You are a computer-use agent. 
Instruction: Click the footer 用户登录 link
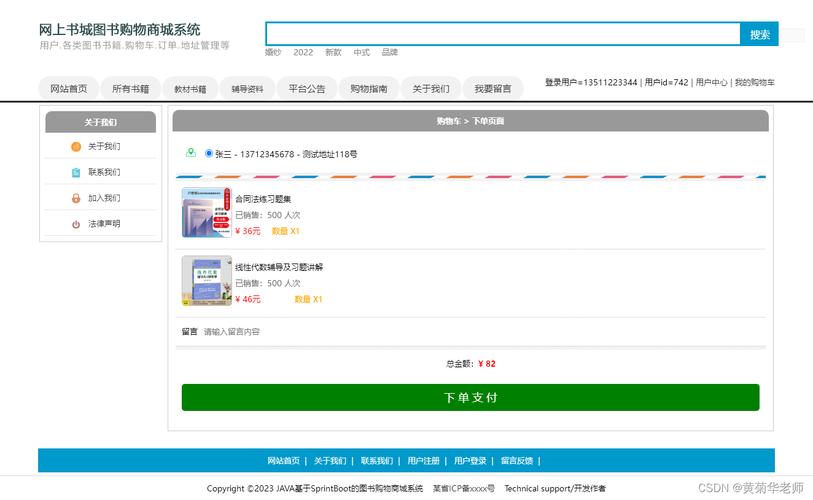[470, 461]
